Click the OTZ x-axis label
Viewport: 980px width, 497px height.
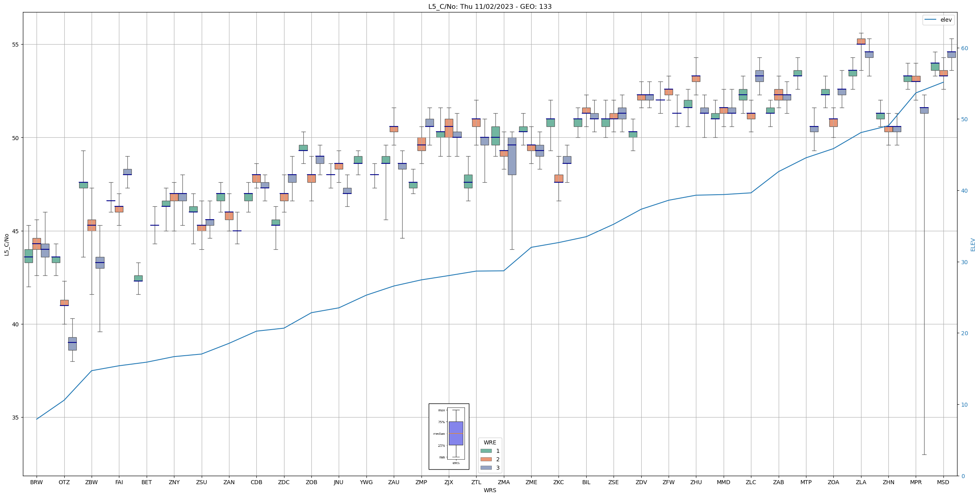click(64, 482)
